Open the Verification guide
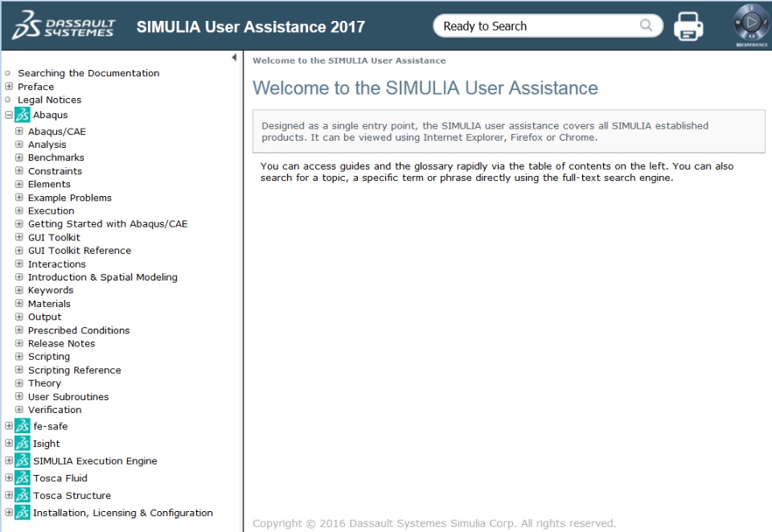This screenshot has width=772, height=532. click(55, 410)
